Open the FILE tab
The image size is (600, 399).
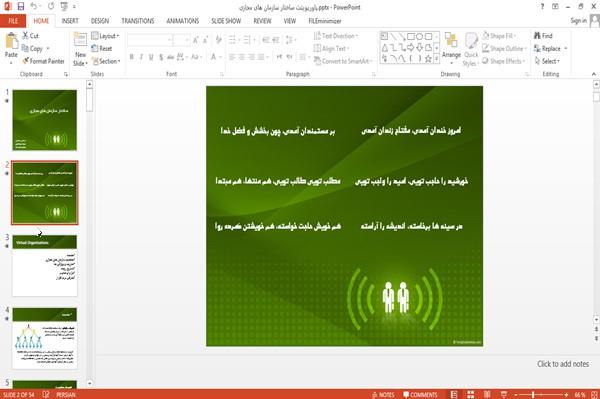pos(13,21)
